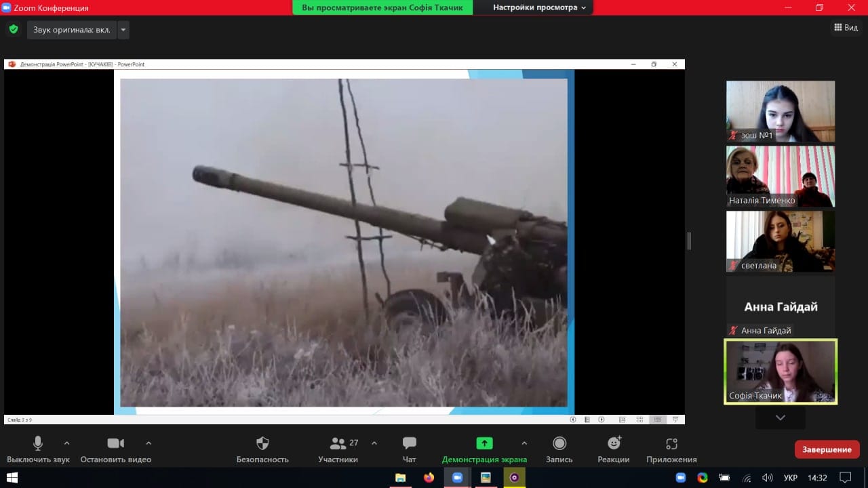
Task: Click the green encryption shield icon
Action: [14, 29]
